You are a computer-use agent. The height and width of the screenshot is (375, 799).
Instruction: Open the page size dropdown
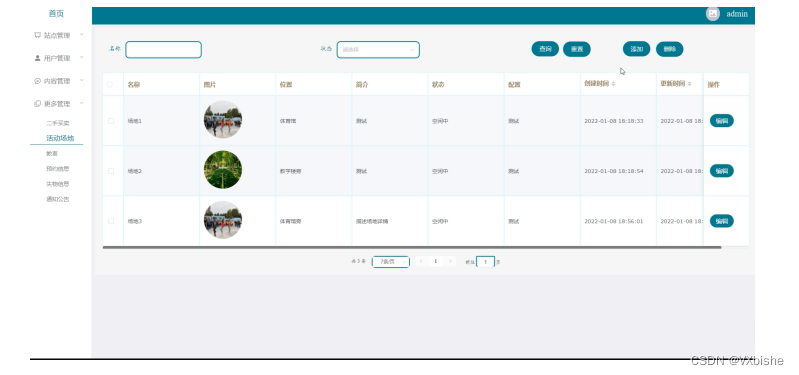391,261
